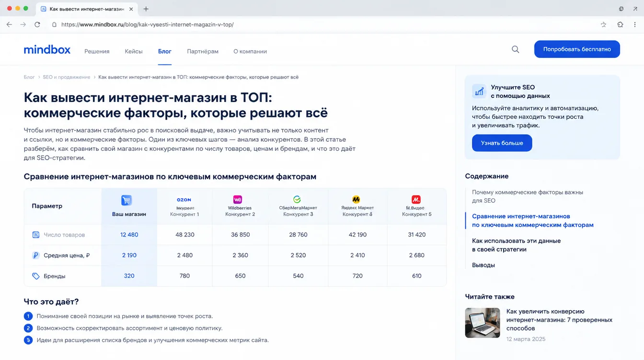This screenshot has height=360, width=644.
Task: Open "О компании" in the navigation
Action: pyautogui.click(x=250, y=51)
